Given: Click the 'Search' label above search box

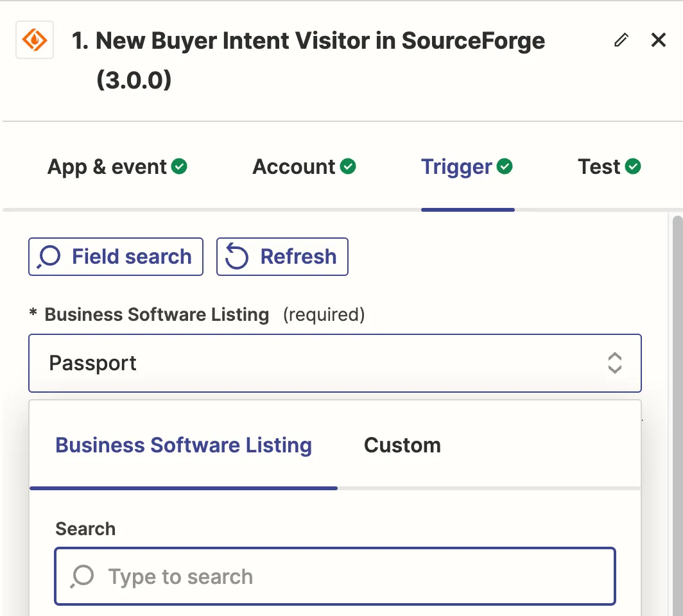Looking at the screenshot, I should (85, 529).
